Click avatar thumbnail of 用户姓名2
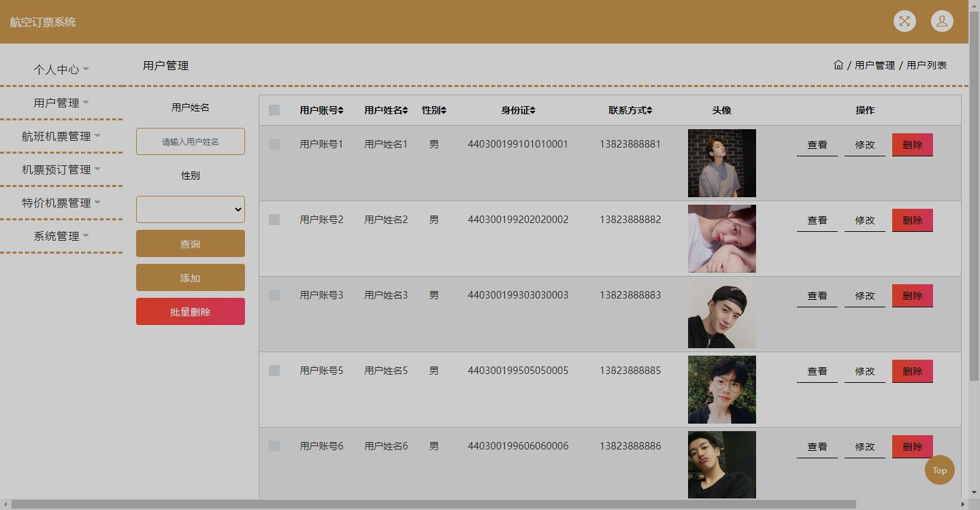The width and height of the screenshot is (980, 510). click(x=722, y=239)
